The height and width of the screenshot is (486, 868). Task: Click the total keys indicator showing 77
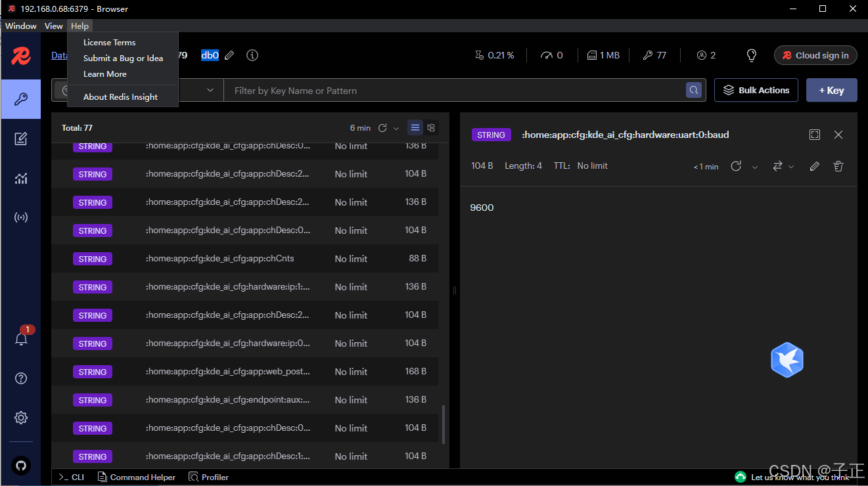pyautogui.click(x=654, y=56)
